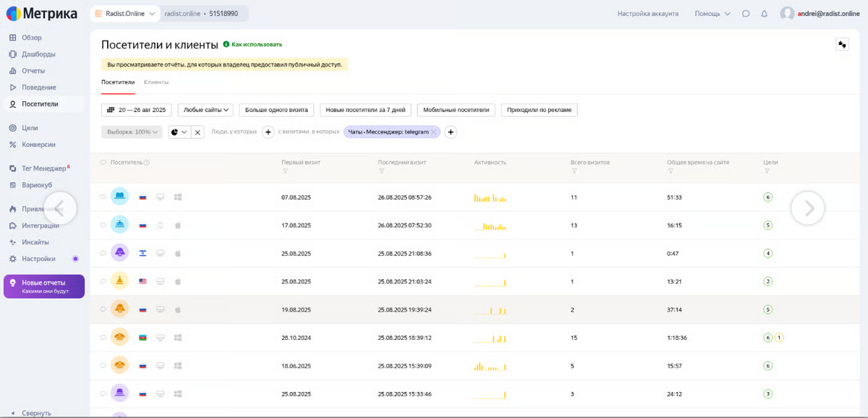Screen dimensions: 868x418
Task: Click the quotes icon in report corner
Action: 842,45
